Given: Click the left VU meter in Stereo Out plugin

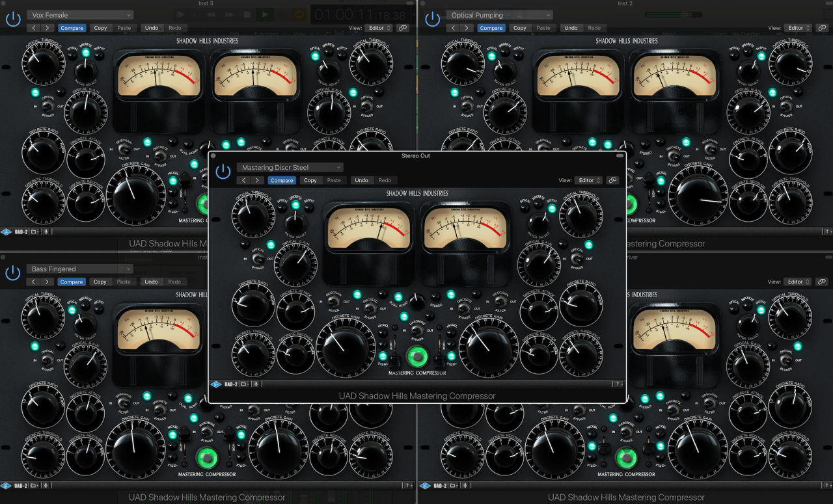Looking at the screenshot, I should pyautogui.click(x=368, y=231).
